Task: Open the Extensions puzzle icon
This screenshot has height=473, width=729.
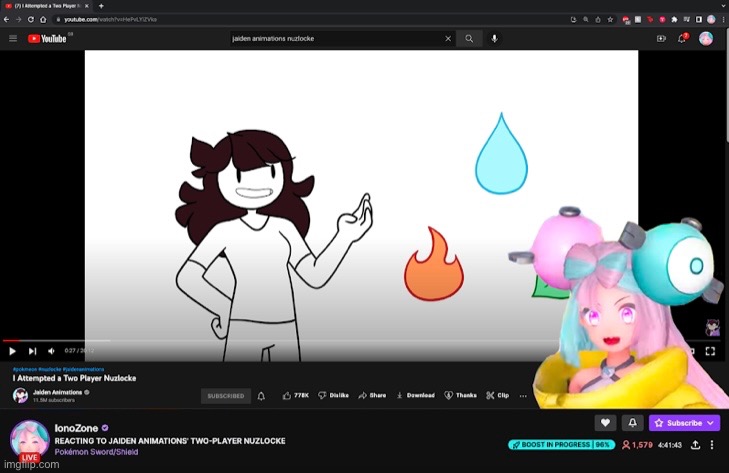Action: (x=675, y=20)
